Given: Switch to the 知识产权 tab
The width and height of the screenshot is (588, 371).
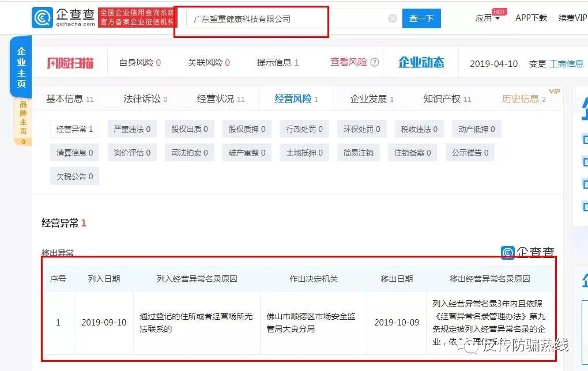Looking at the screenshot, I should click(447, 99).
